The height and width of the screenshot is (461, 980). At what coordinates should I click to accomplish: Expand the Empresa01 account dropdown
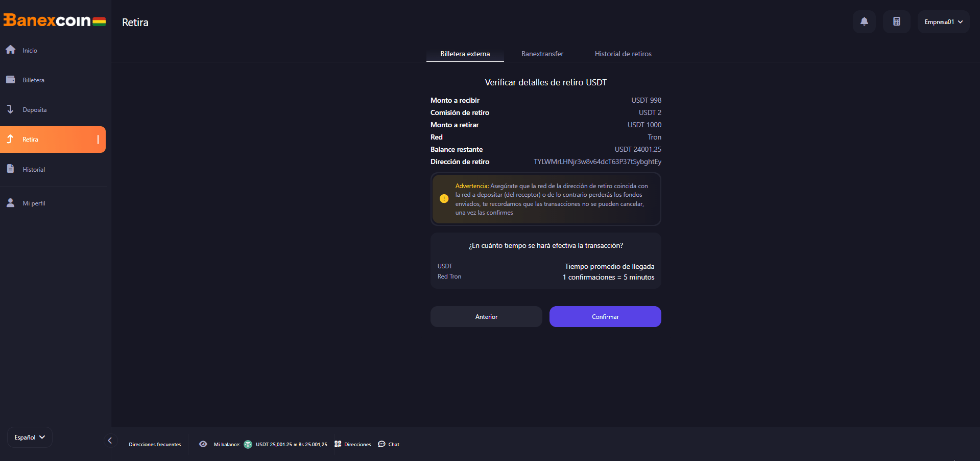point(943,21)
